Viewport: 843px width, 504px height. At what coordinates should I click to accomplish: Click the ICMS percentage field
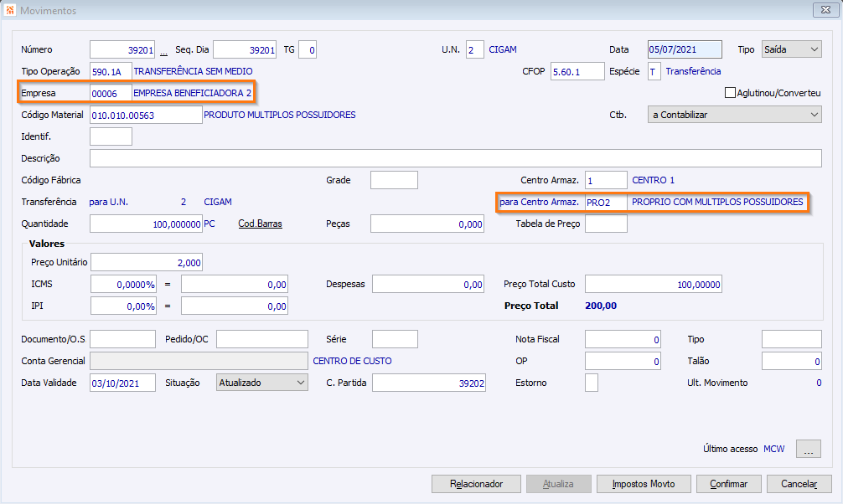click(124, 285)
